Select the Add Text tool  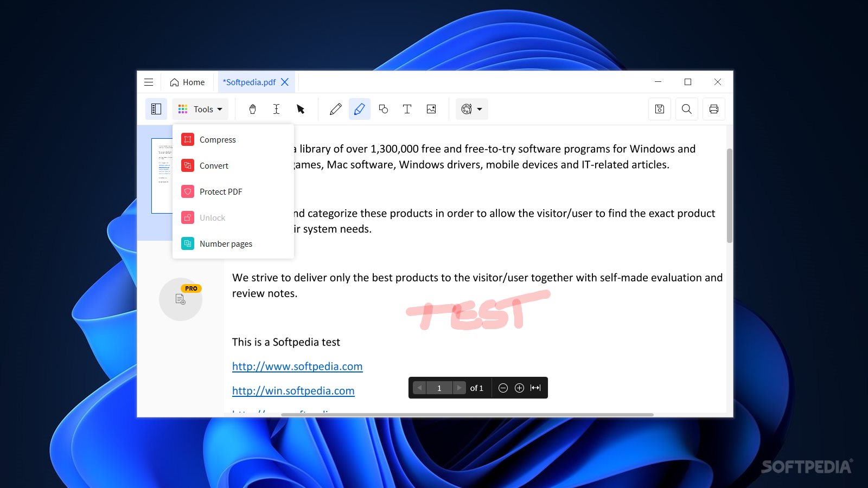tap(407, 109)
